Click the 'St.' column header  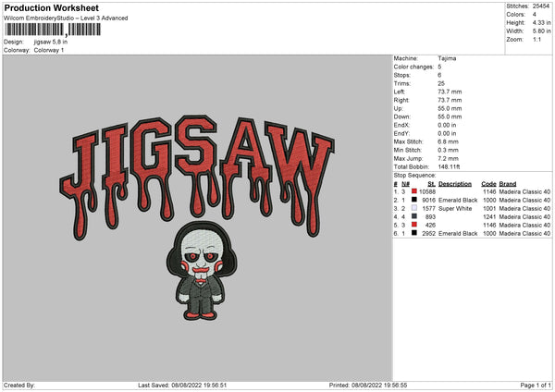point(431,184)
